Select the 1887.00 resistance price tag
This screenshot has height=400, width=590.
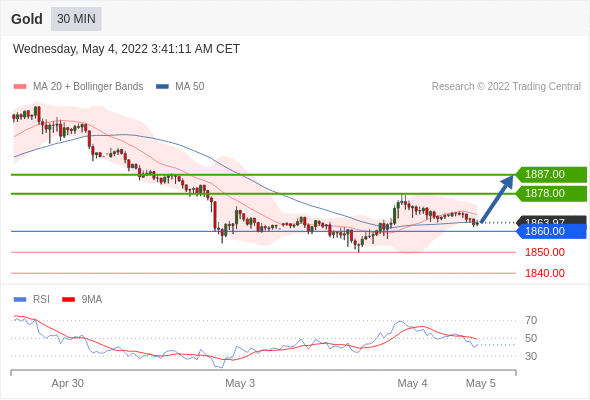[551, 175]
